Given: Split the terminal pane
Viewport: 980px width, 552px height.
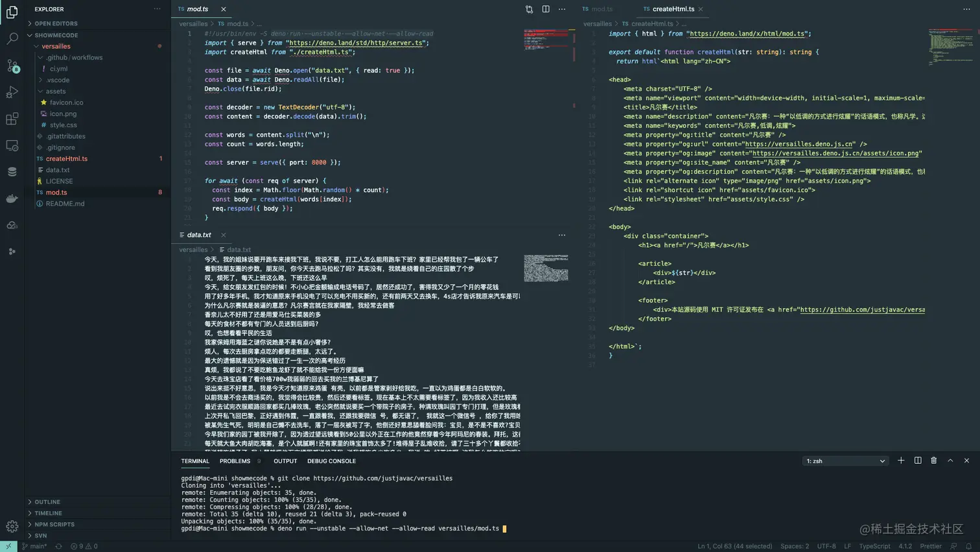Looking at the screenshot, I should pos(918,461).
